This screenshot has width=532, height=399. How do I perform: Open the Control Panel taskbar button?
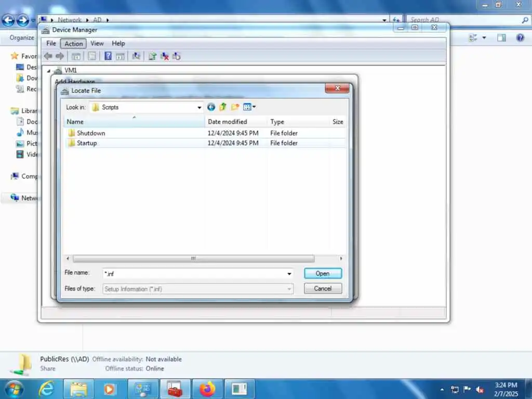coord(143,389)
